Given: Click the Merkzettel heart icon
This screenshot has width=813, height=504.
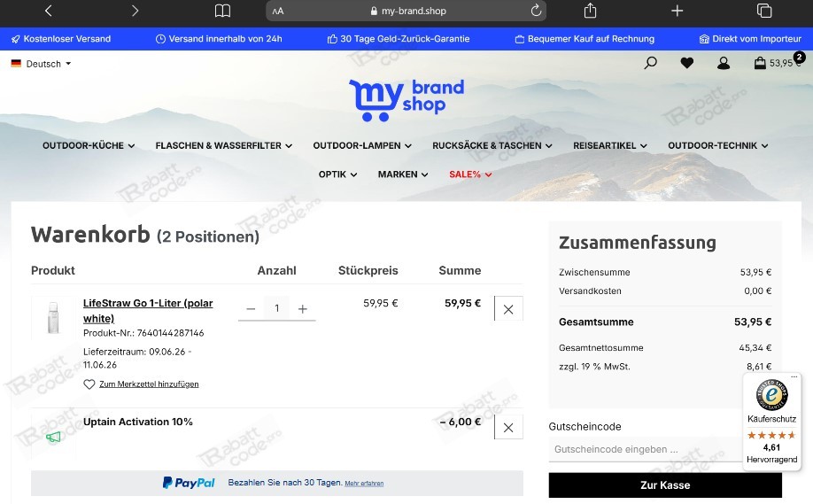Looking at the screenshot, I should click(89, 384).
